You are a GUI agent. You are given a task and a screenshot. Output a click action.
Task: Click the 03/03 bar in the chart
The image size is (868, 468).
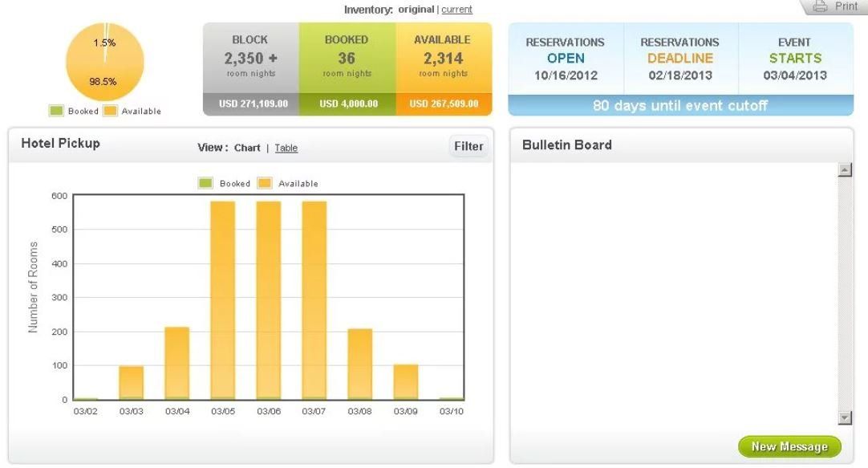pos(132,383)
